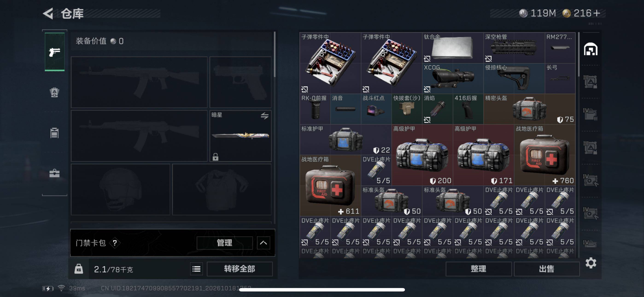Select the 标准护甲 with 22 durability
This screenshot has height=297, width=644.
coord(345,140)
